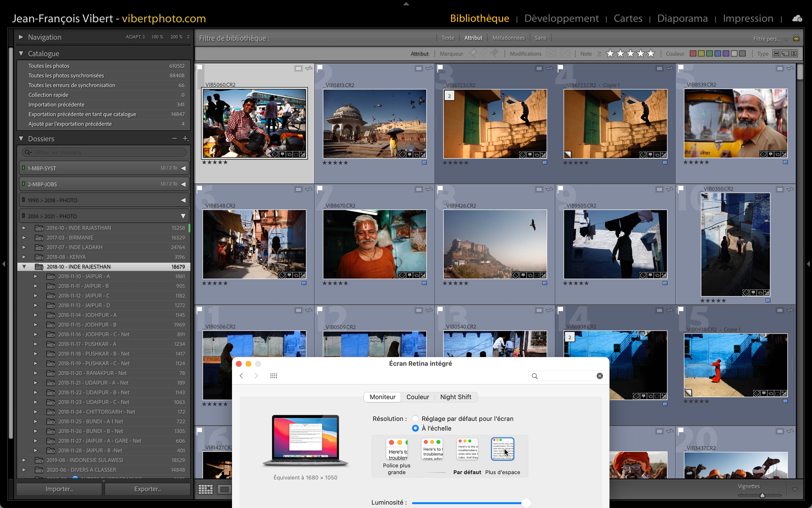Expand 2018-11-14 - JODHPUR - A subfolder
812x508 pixels.
pos(35,315)
